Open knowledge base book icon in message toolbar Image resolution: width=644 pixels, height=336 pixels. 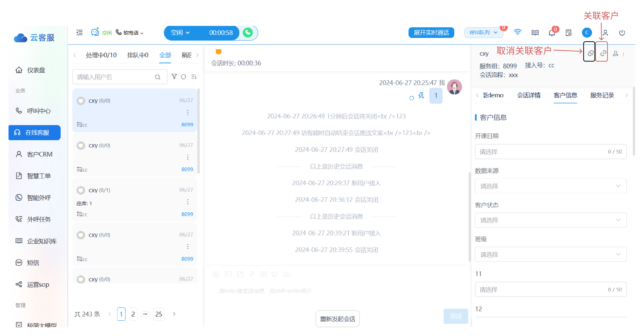[263, 274]
